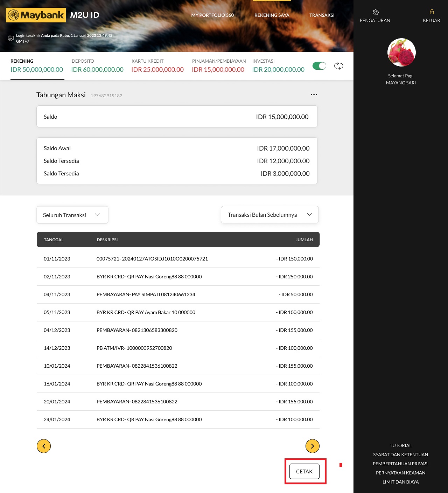Switch to the Rekening tab
Image resolution: width=448 pixels, height=493 pixels.
click(x=37, y=65)
